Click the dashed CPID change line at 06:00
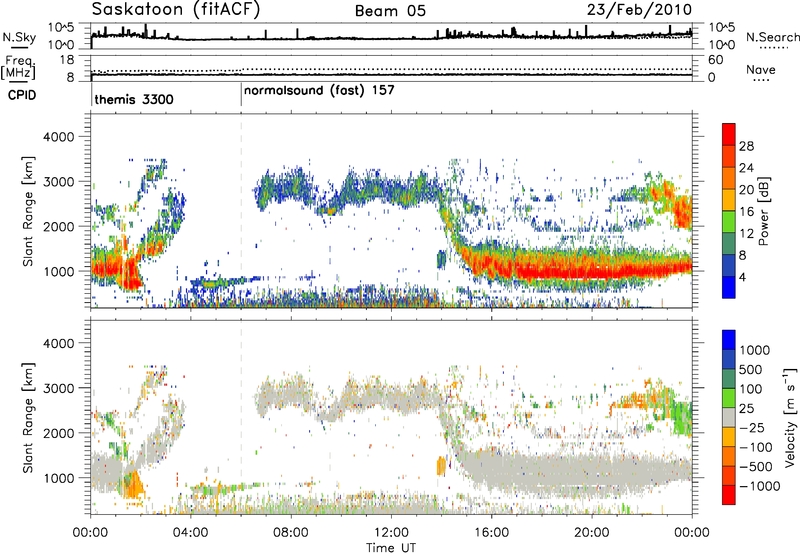The width and height of the screenshot is (800, 554). (x=241, y=211)
